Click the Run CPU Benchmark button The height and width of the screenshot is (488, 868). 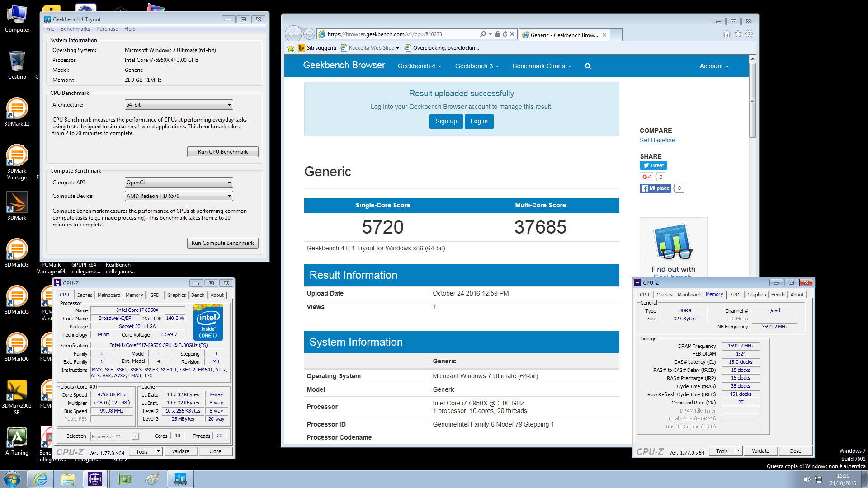223,152
